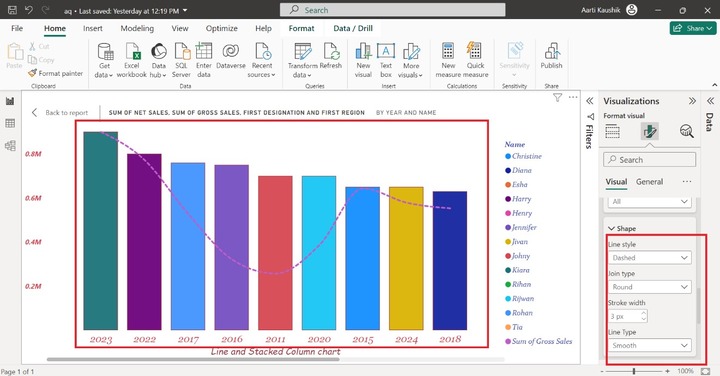Expand the Filters pane

coord(590,101)
